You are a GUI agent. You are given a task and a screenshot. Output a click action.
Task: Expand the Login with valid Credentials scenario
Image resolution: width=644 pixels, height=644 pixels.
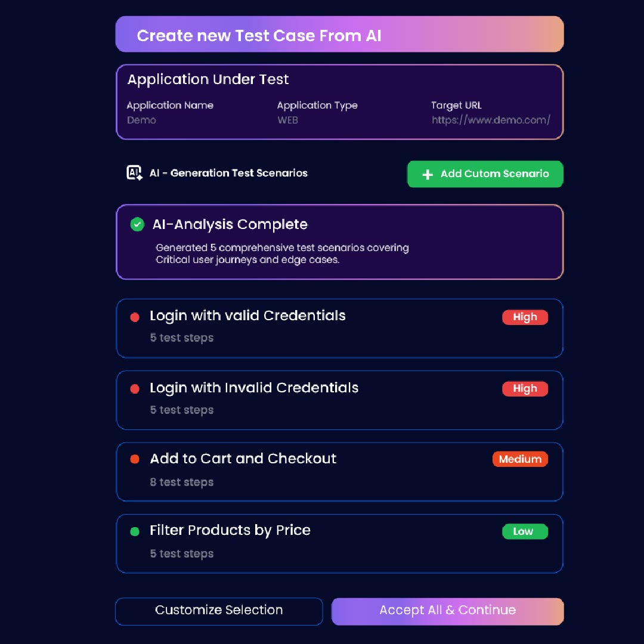coord(339,328)
